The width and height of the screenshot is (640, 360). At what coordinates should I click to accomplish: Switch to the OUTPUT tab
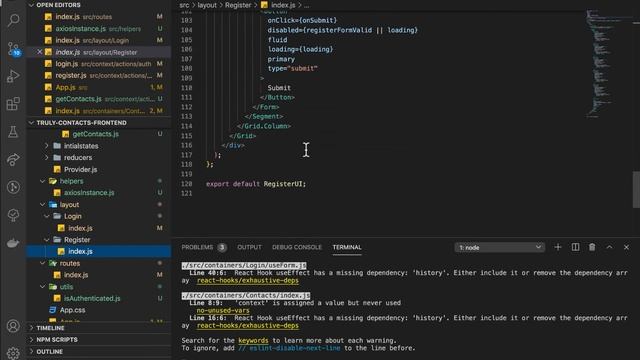pyautogui.click(x=249, y=247)
